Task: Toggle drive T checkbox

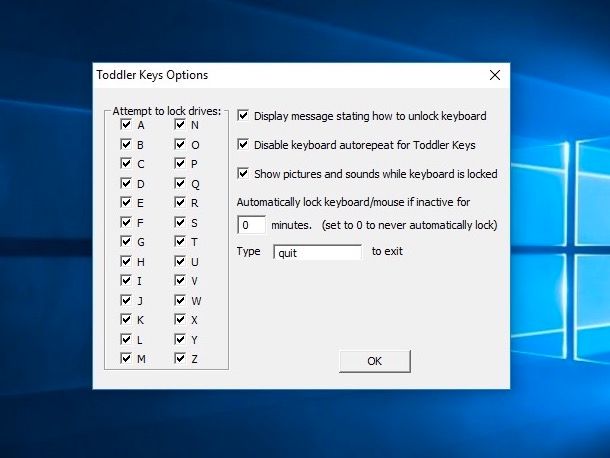Action: tap(180, 241)
